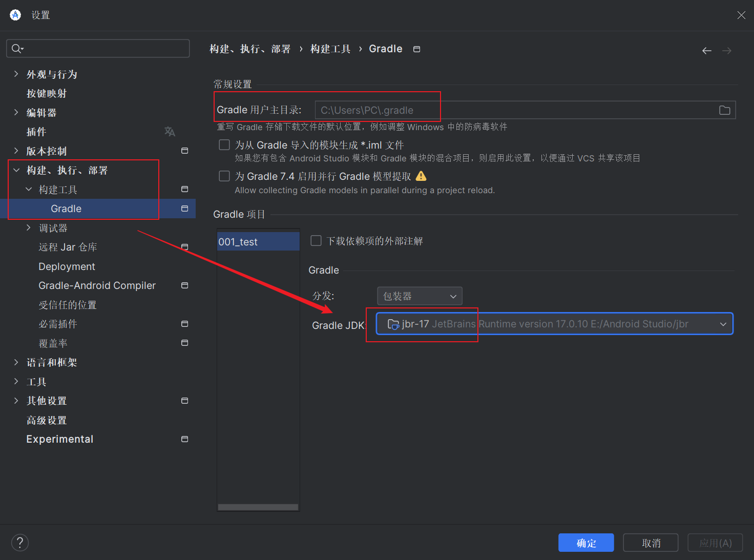Click the forward navigation arrow in settings header
Screen dimensions: 754x560
727,50
